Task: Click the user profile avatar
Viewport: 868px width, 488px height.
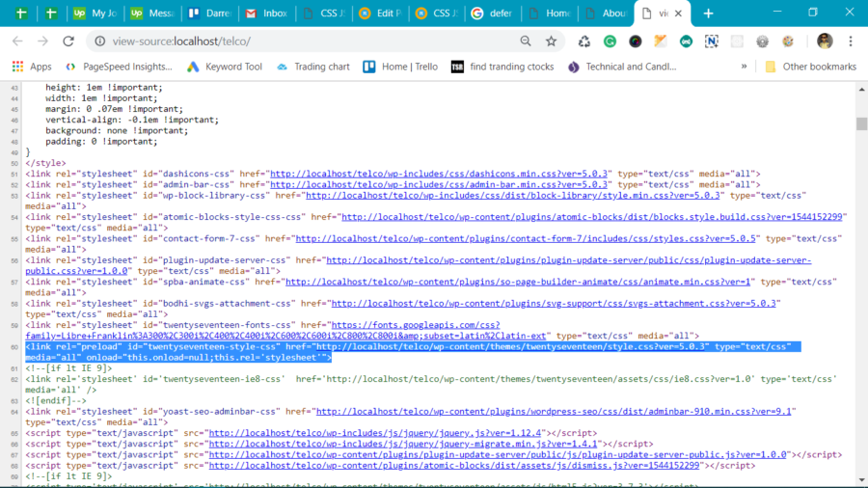Action: pos(825,41)
